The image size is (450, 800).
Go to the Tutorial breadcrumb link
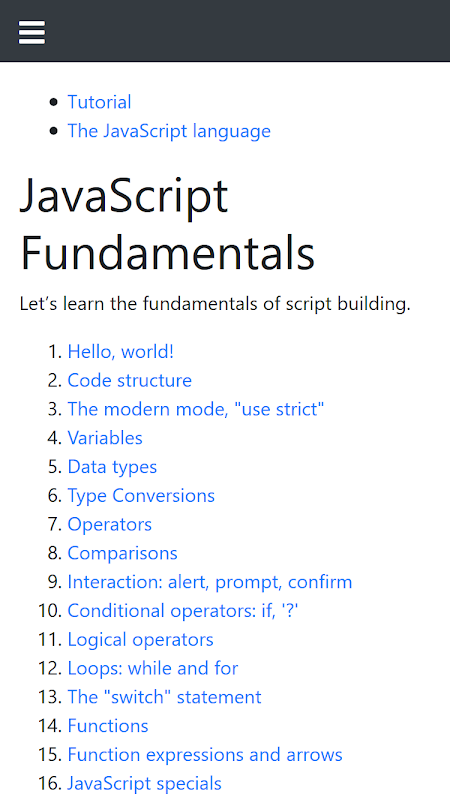99,102
